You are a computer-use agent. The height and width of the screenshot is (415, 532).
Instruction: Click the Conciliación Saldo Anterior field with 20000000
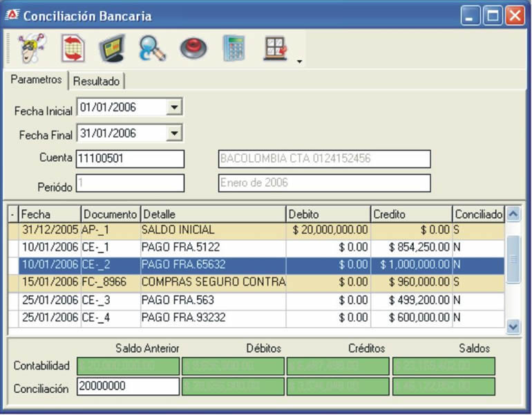point(129,387)
